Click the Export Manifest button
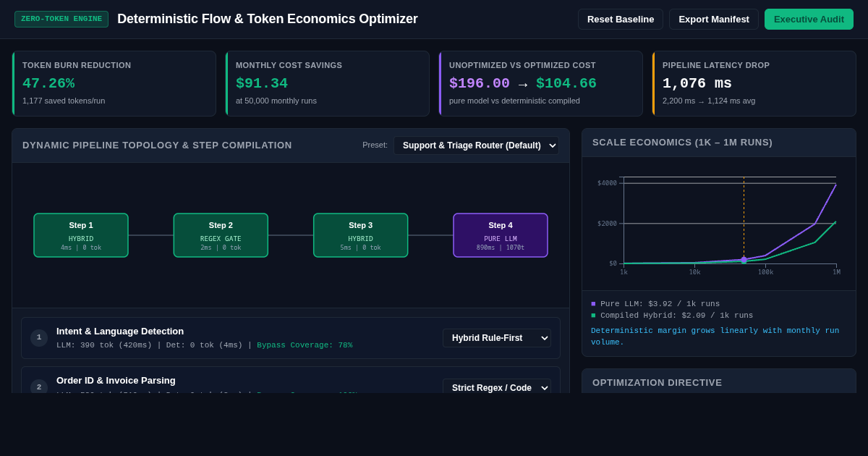 tap(714, 19)
